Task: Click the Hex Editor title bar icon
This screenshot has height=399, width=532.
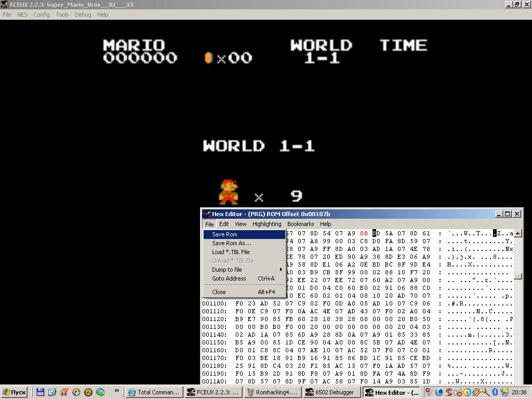Action: coord(207,214)
